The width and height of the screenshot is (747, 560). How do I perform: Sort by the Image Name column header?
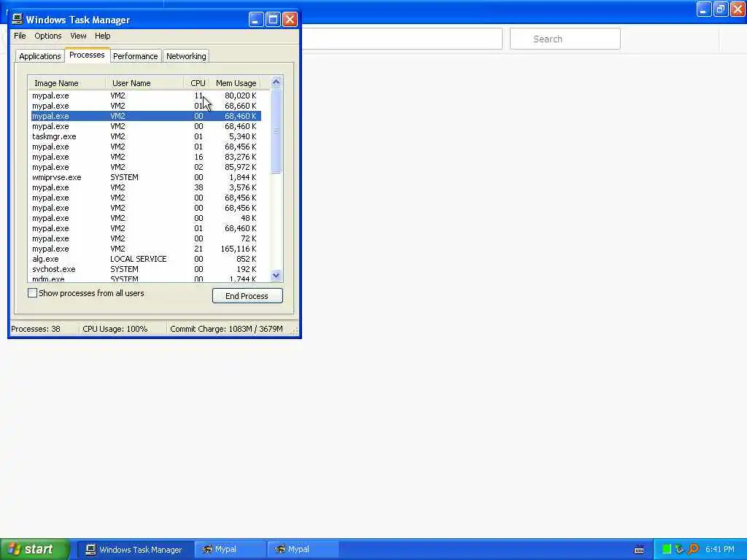pyautogui.click(x=66, y=83)
